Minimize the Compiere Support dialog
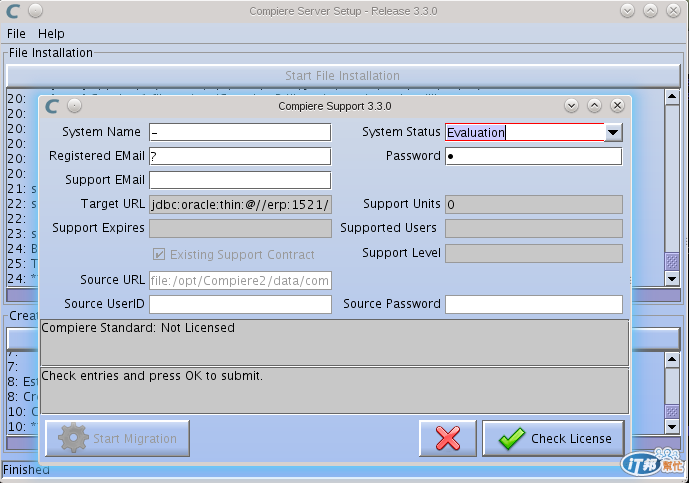Image resolution: width=689 pixels, height=483 pixels. coord(571,105)
